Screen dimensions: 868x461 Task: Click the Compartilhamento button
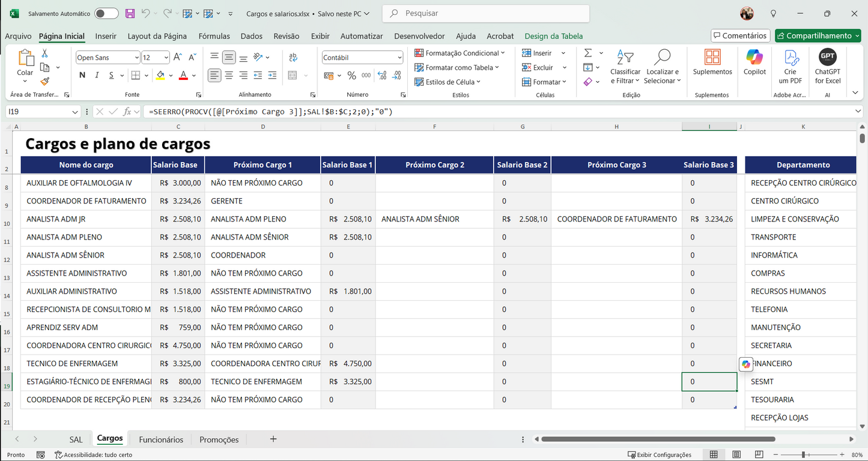(818, 35)
